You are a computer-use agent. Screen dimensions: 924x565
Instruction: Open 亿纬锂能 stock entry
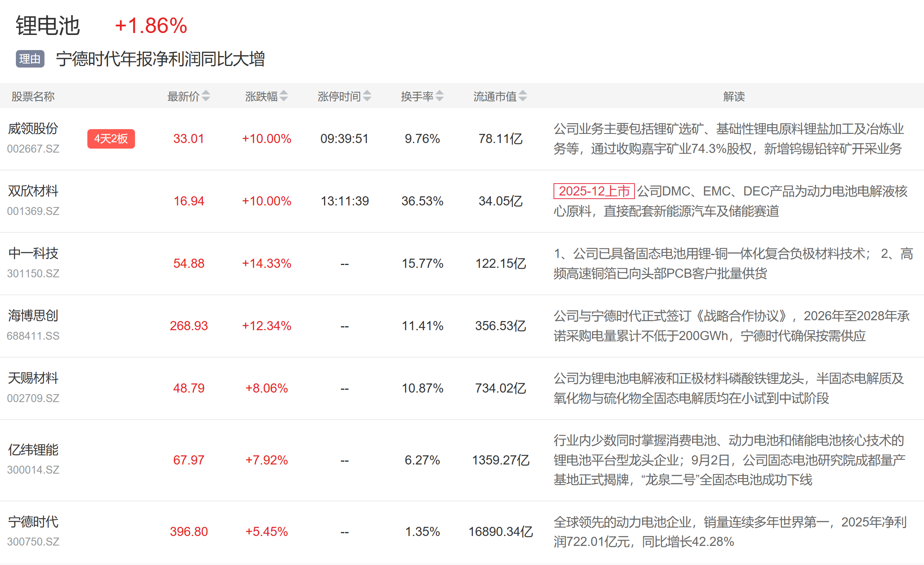[x=33, y=450]
